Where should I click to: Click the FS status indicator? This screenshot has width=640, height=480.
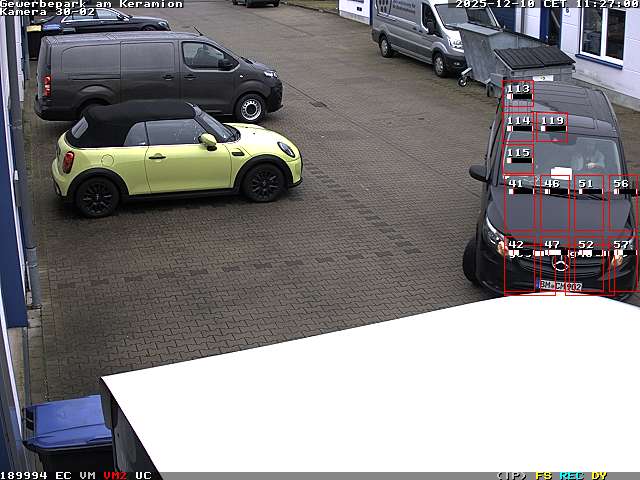tap(543, 475)
